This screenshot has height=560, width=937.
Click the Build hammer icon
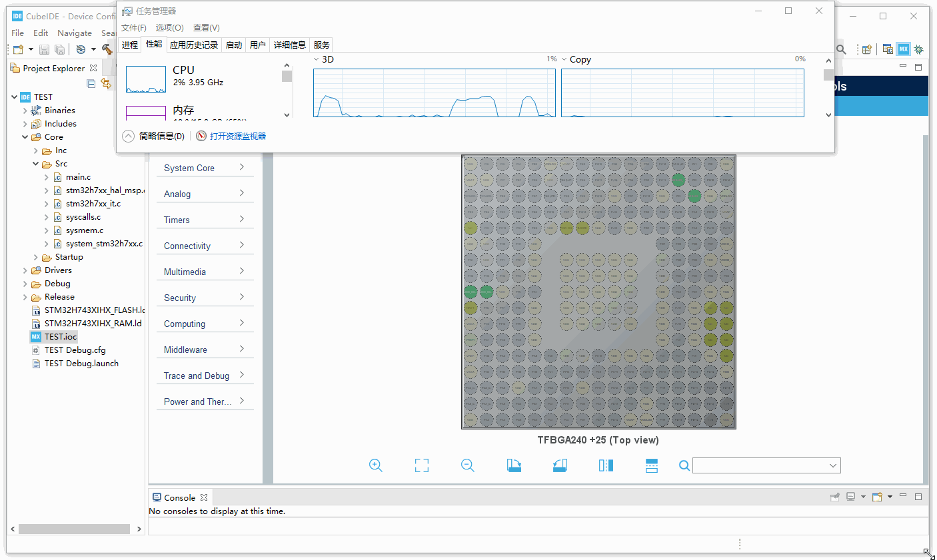(107, 49)
